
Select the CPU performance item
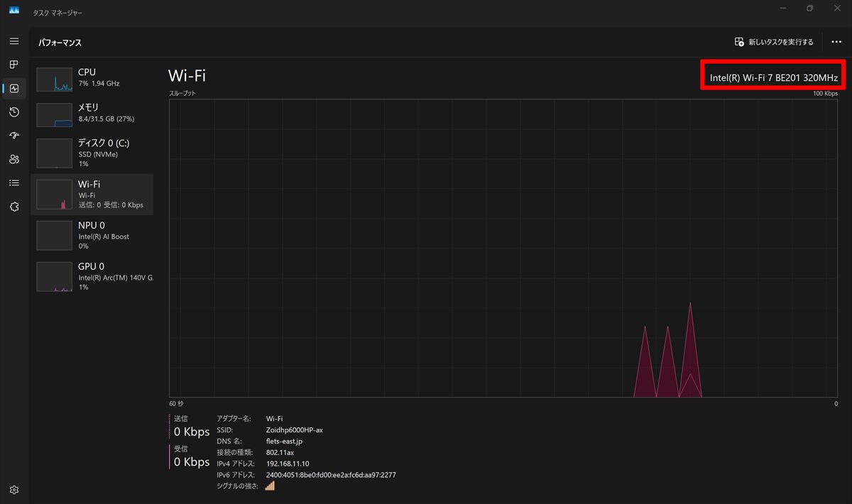point(92,80)
